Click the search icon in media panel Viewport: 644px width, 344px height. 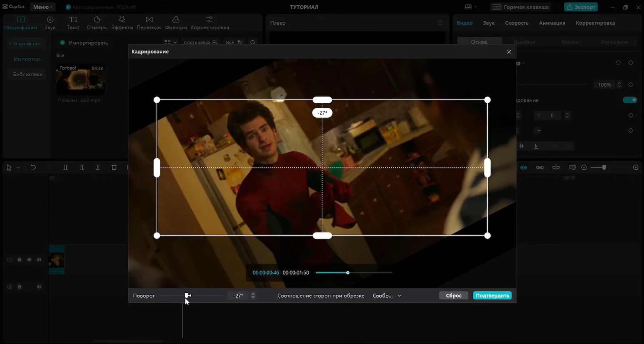click(x=253, y=42)
